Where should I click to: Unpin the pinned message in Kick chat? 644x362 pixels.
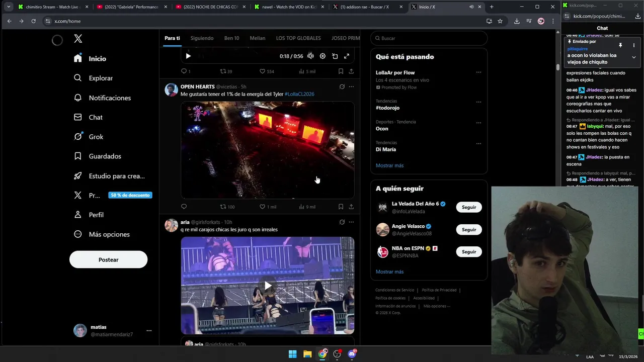click(620, 45)
